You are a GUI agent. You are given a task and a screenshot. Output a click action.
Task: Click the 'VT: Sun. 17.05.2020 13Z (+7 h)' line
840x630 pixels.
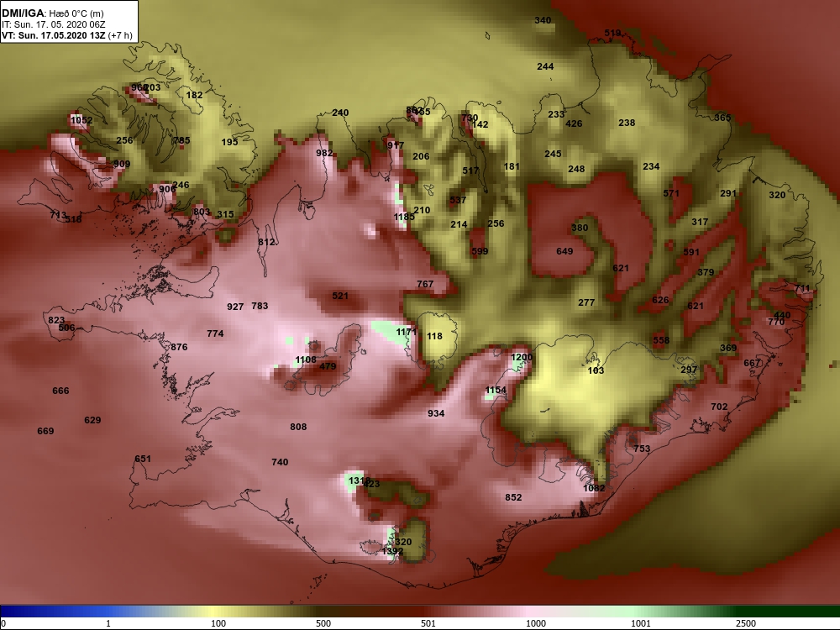(67, 35)
